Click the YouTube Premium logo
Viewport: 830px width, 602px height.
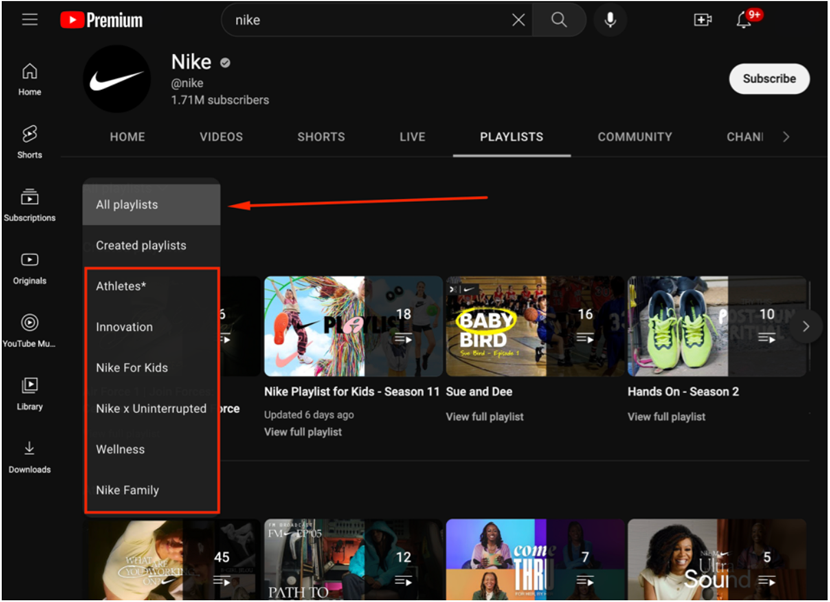coord(101,20)
